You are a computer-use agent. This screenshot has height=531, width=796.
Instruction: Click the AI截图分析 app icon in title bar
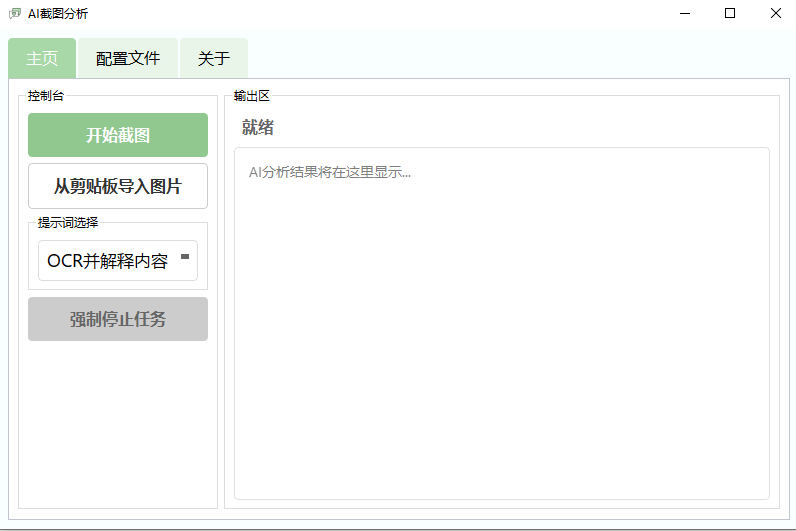point(14,14)
